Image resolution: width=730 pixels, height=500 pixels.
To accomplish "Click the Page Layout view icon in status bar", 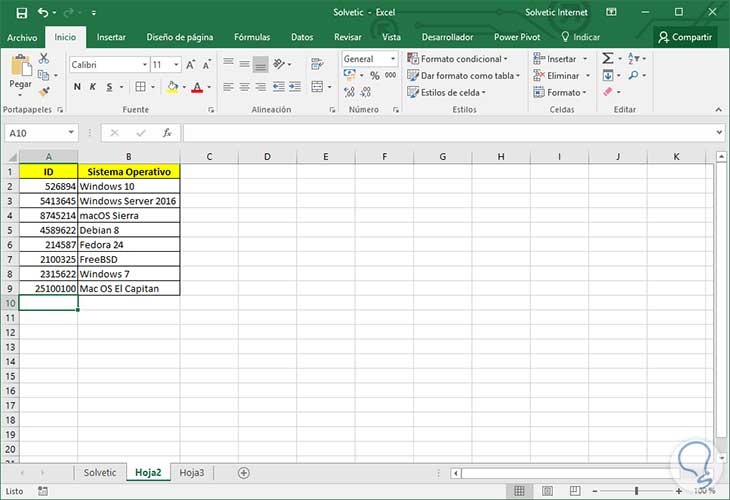I will pos(547,491).
